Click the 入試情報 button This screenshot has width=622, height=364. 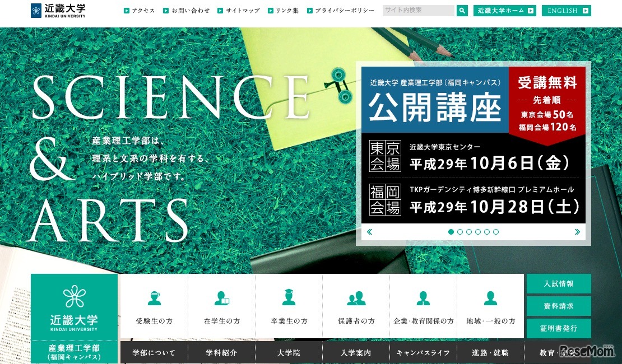click(x=559, y=284)
